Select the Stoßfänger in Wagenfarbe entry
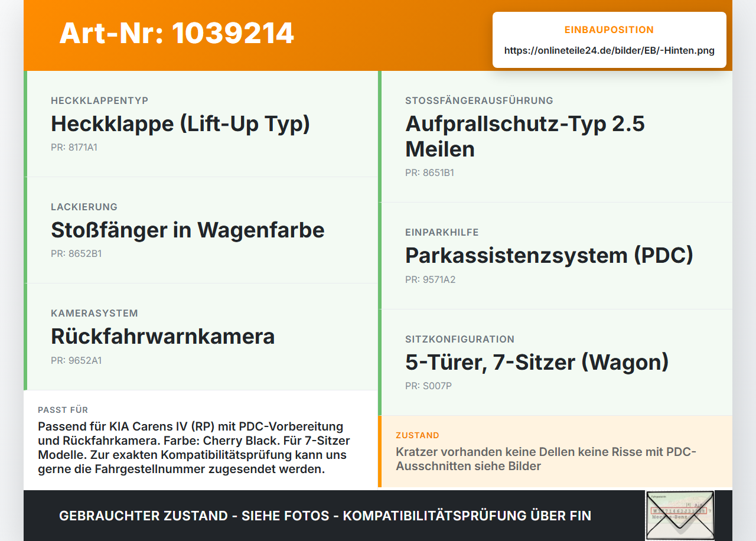This screenshot has width=756, height=541. pyautogui.click(x=201, y=230)
